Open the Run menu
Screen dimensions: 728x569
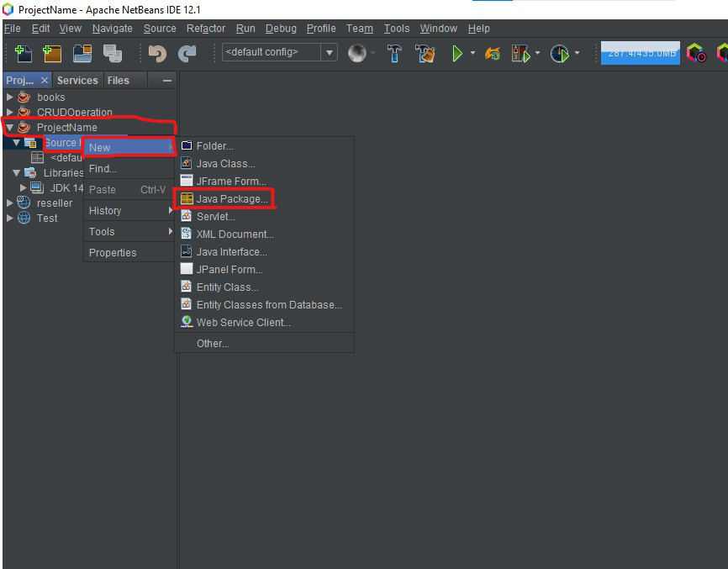click(x=245, y=29)
